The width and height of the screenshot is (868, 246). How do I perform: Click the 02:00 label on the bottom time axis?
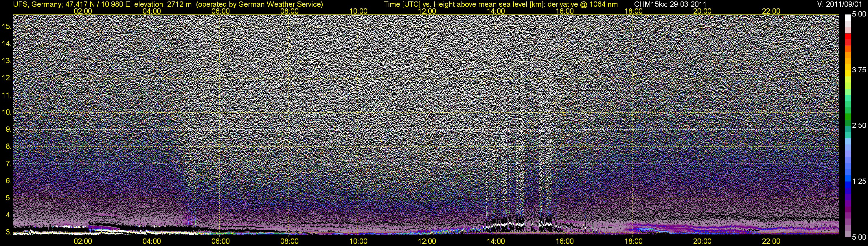[83, 241]
